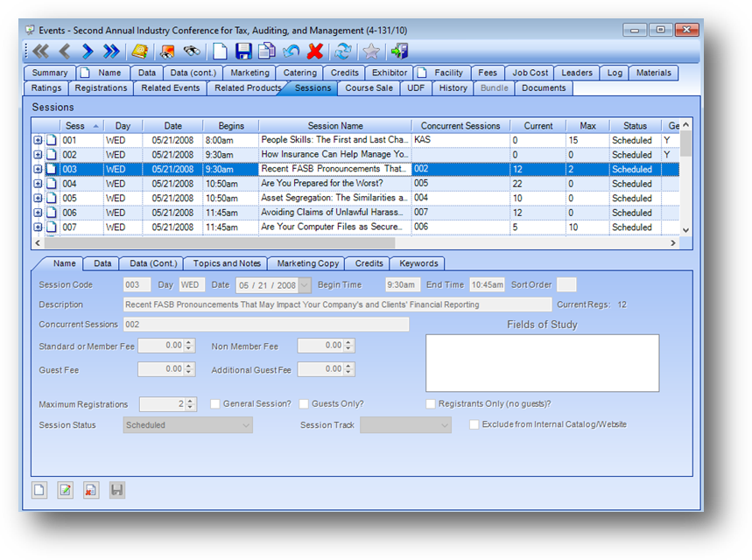Open the Catering tab
Image resolution: width=752 pixels, height=560 pixels.
(x=299, y=73)
